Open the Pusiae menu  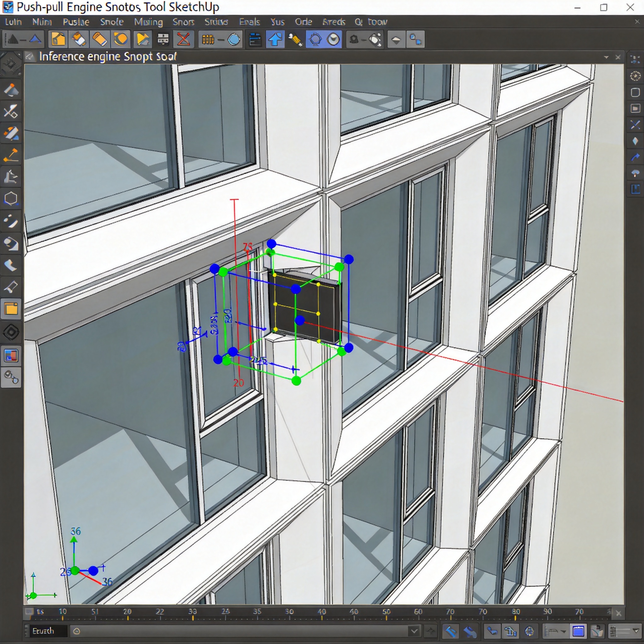pos(76,22)
